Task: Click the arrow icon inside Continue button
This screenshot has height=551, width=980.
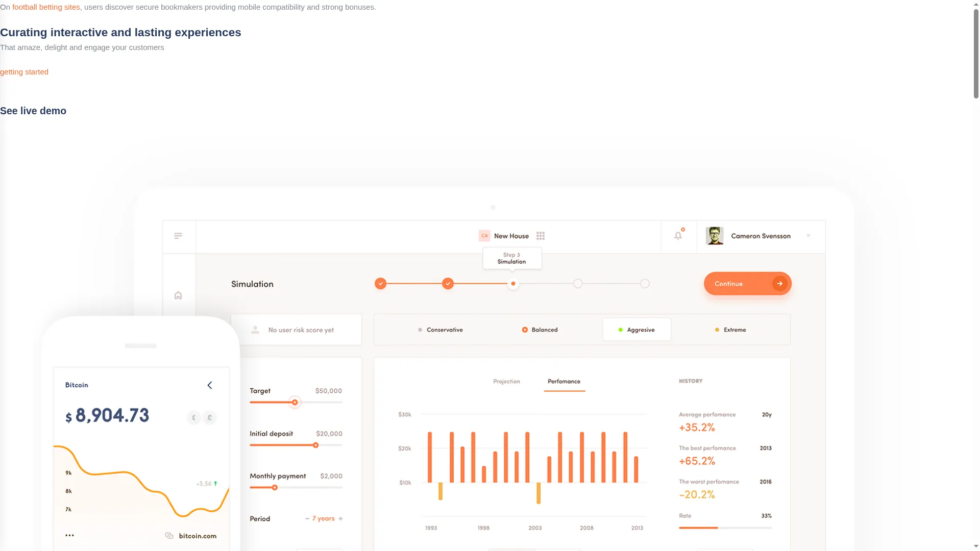Action: [x=779, y=284]
